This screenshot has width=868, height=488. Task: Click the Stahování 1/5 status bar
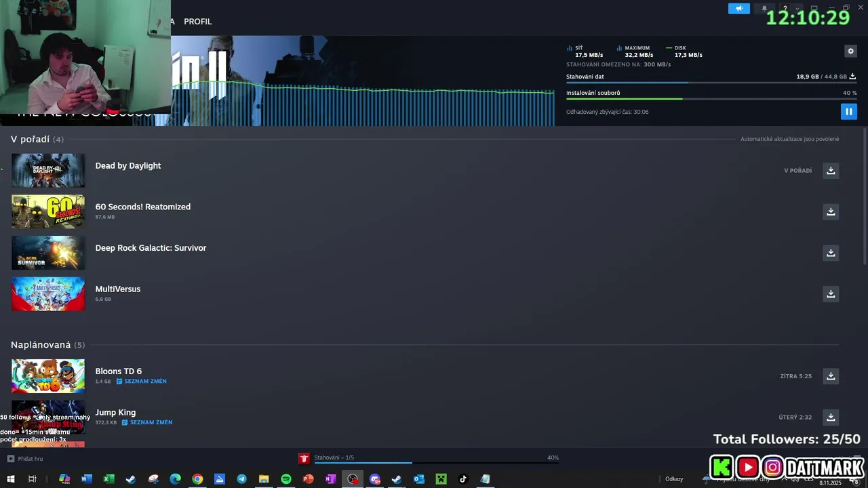334,457
